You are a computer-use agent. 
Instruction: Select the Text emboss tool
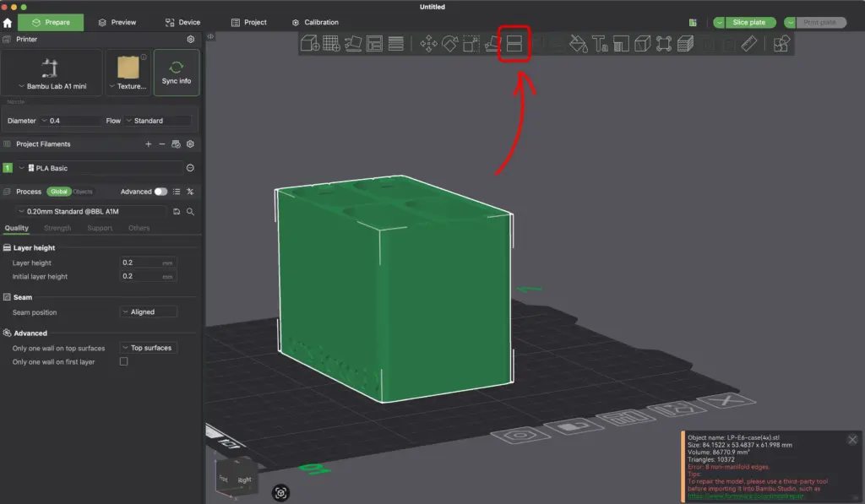coord(601,44)
